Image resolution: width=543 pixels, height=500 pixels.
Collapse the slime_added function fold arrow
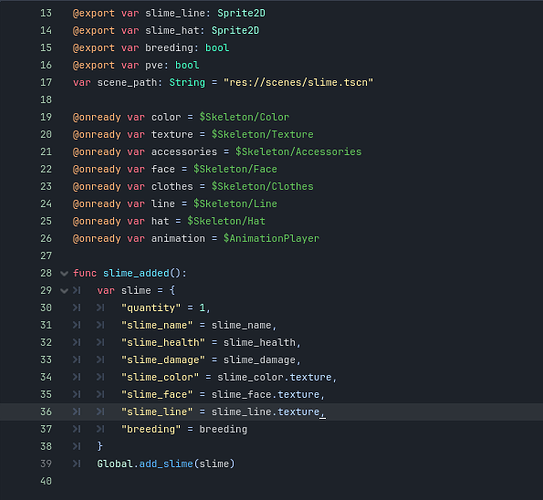coord(64,274)
